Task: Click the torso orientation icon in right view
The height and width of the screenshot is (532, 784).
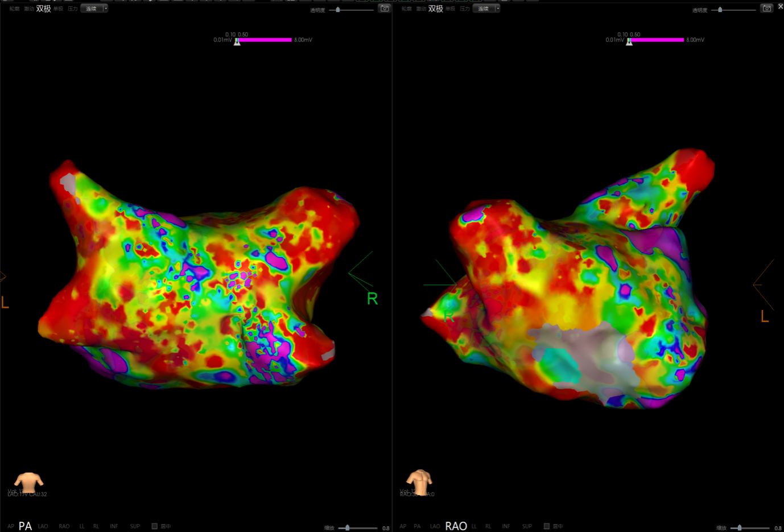Action: [419, 482]
